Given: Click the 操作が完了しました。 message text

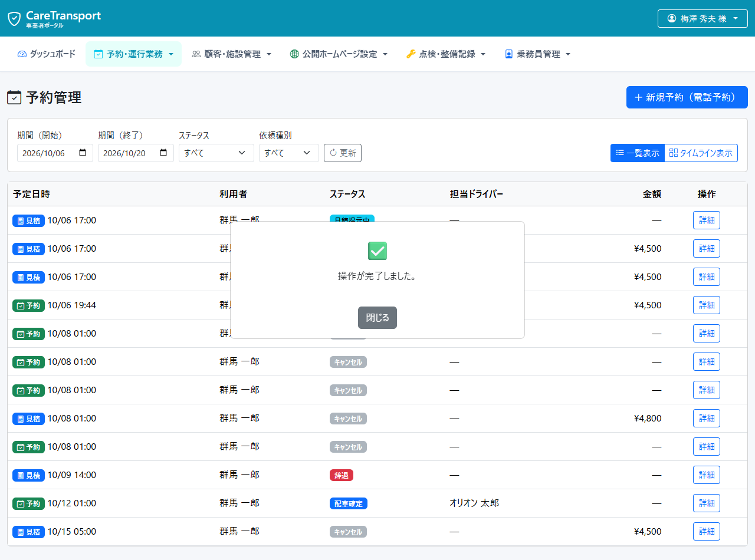Looking at the screenshot, I should point(377,276).
